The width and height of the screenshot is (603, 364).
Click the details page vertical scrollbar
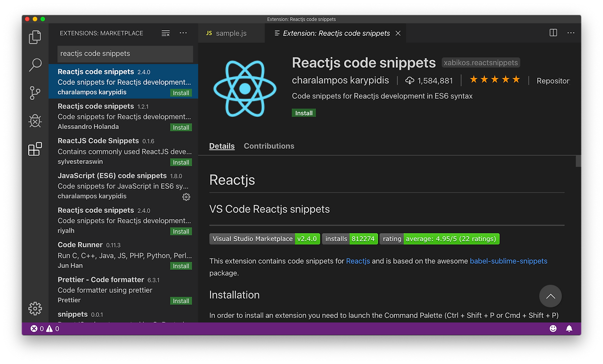578,161
